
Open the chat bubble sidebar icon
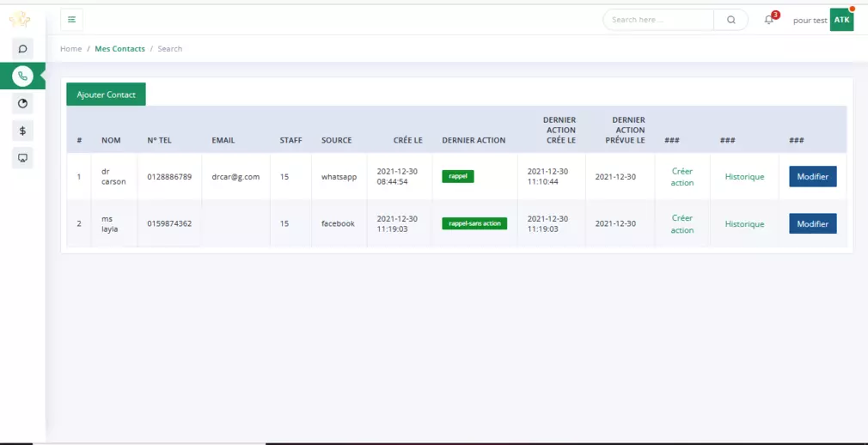point(22,49)
